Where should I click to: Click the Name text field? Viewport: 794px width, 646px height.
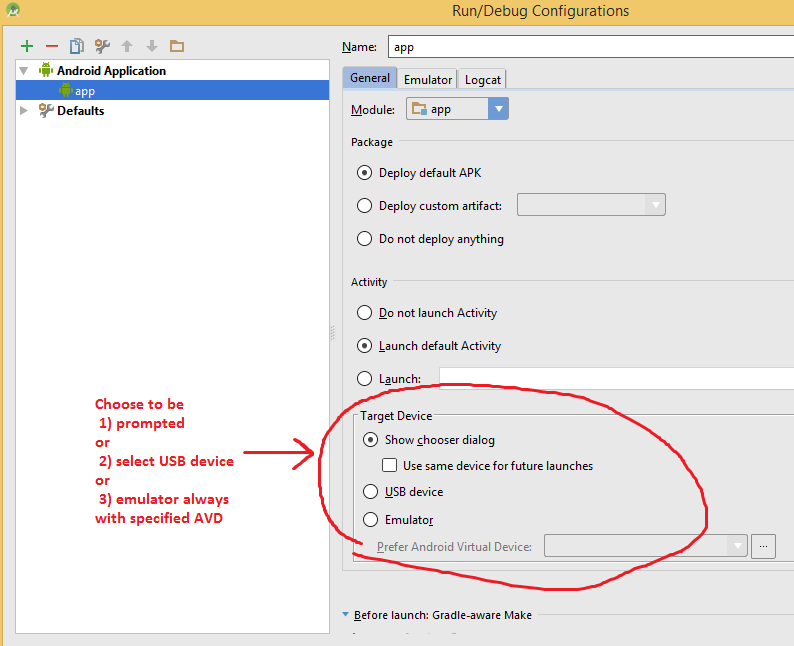coord(590,46)
